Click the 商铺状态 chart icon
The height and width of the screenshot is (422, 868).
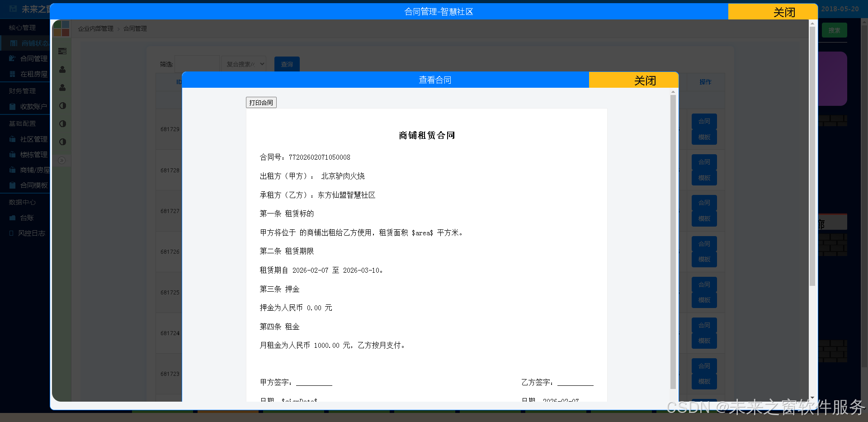14,43
